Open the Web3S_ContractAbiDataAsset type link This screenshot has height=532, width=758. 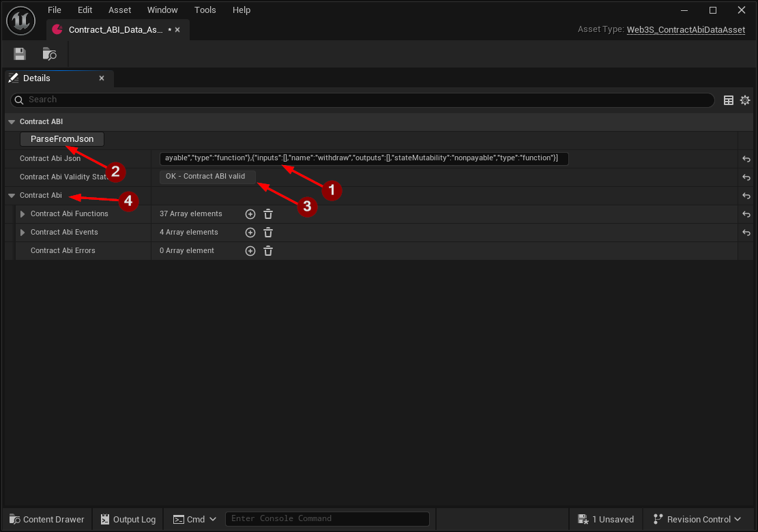click(686, 29)
